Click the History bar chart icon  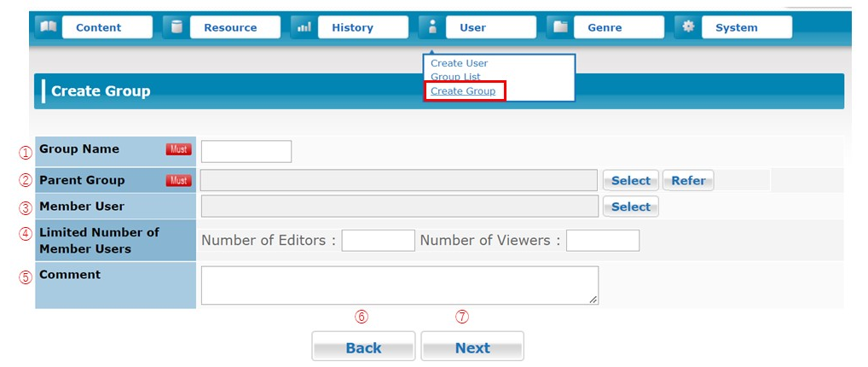pos(304,27)
